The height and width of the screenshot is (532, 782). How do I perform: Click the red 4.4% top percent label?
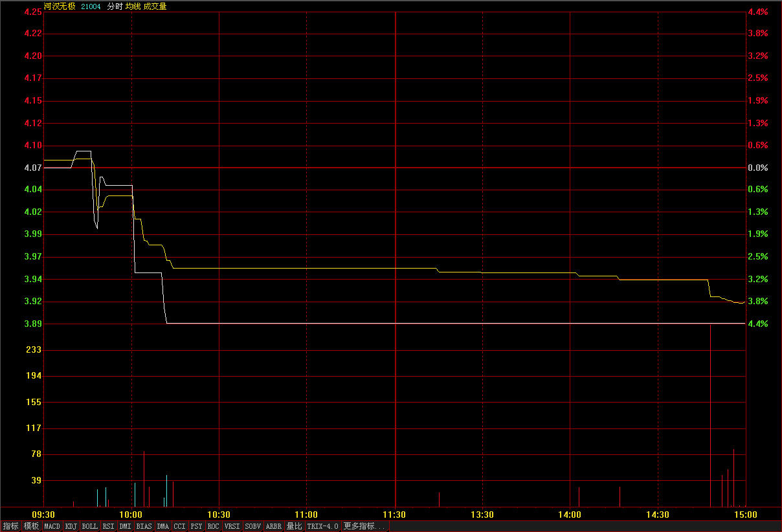(757, 12)
